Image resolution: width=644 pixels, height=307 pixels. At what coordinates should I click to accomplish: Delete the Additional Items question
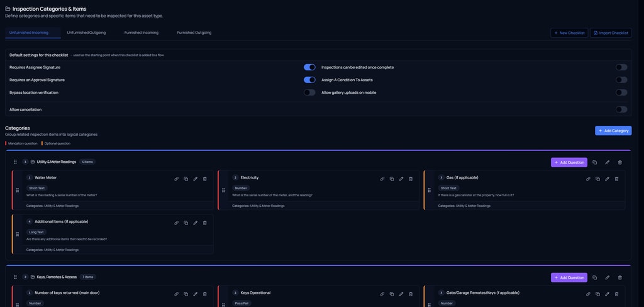(x=205, y=223)
